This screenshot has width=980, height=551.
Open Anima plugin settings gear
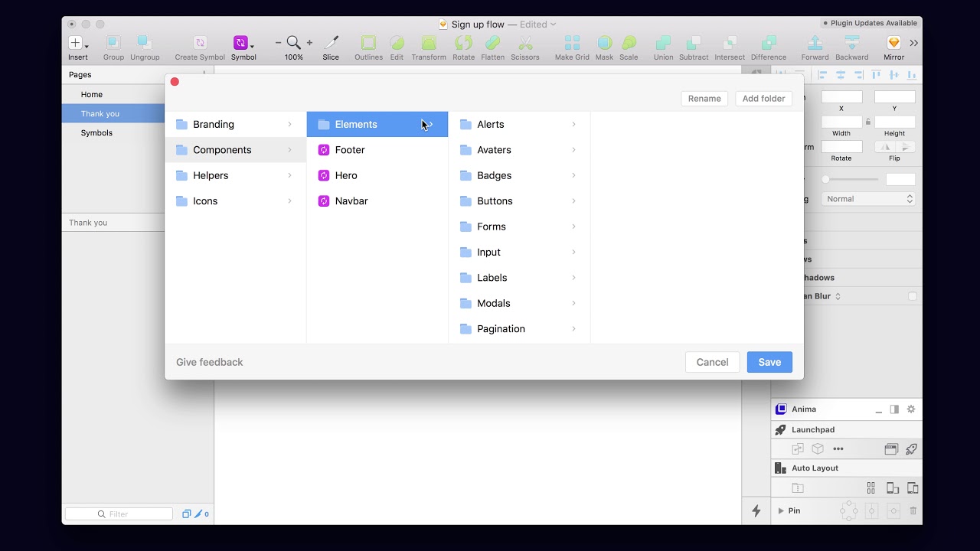(910, 409)
